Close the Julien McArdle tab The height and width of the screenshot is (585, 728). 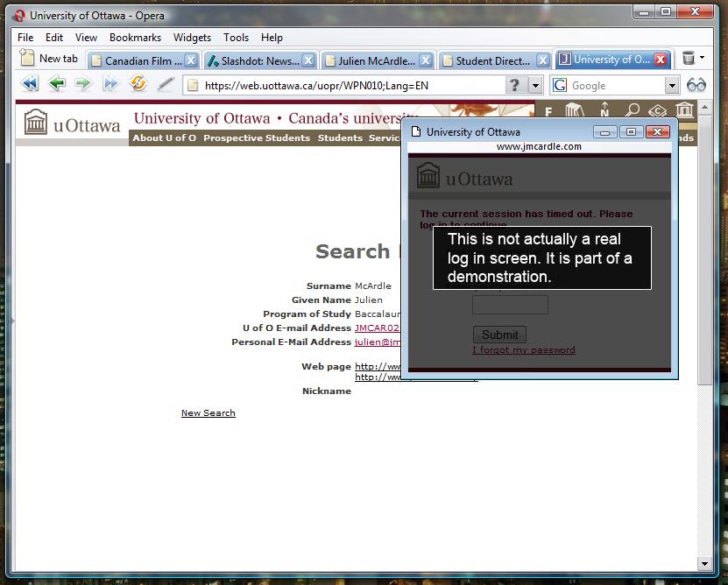click(x=425, y=60)
